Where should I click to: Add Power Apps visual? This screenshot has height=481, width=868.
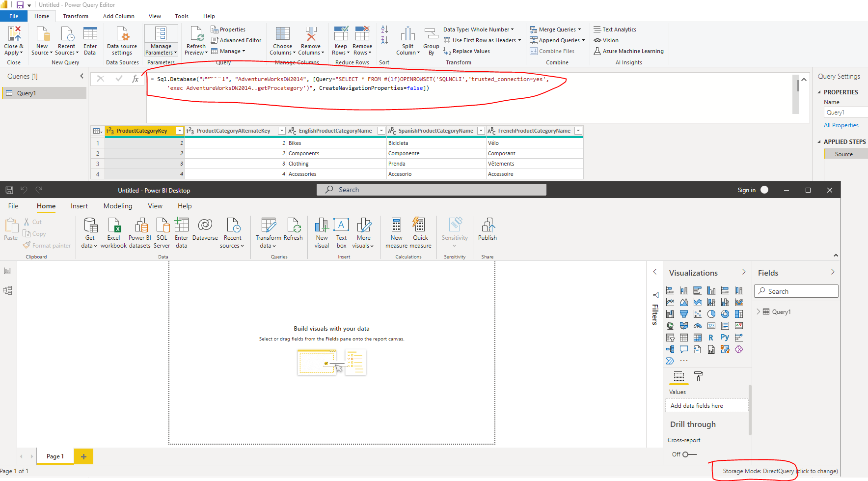(739, 349)
